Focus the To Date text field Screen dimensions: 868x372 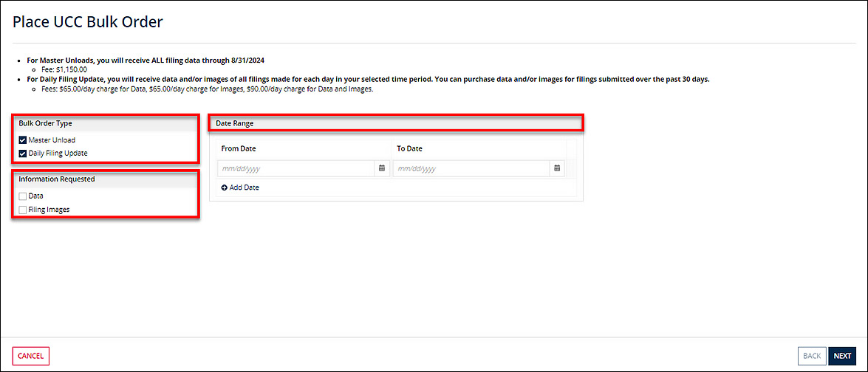tap(471, 168)
